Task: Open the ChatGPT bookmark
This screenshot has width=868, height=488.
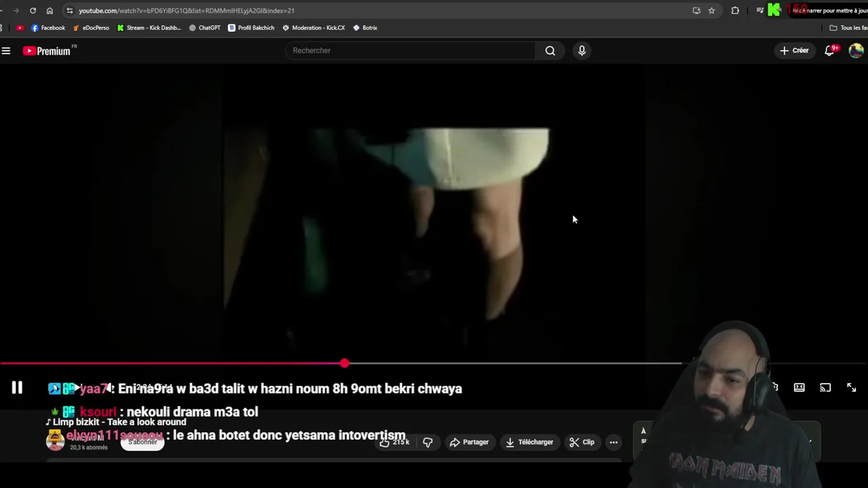Action: [x=204, y=28]
